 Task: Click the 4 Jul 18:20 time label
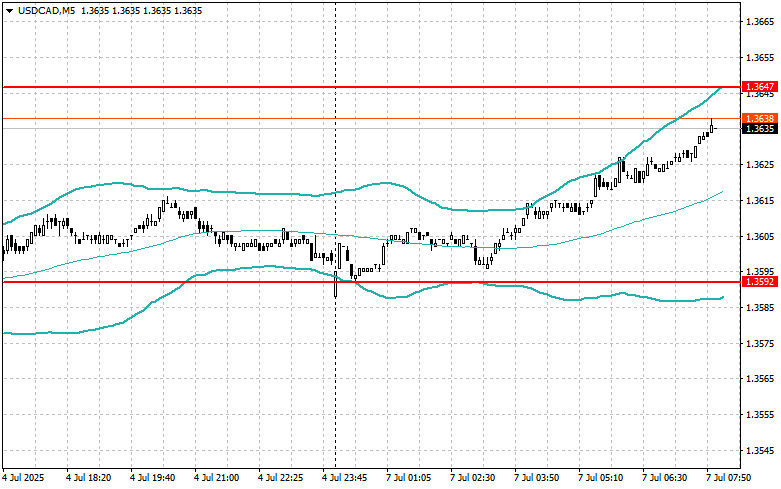tap(89, 478)
